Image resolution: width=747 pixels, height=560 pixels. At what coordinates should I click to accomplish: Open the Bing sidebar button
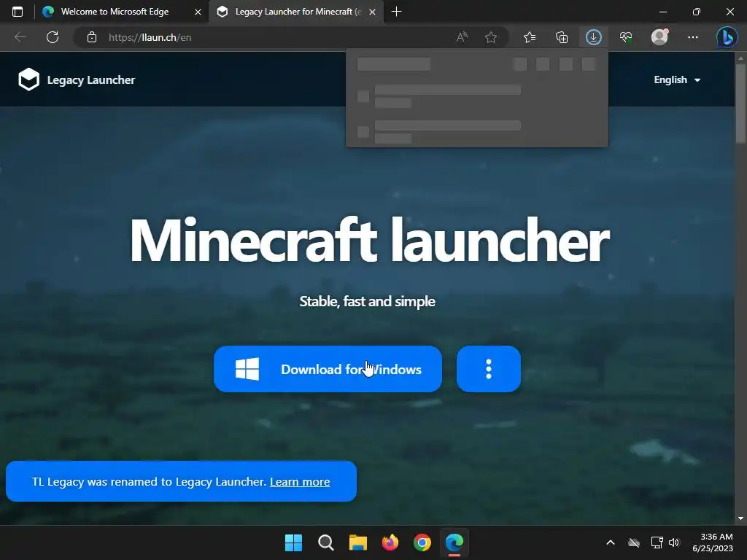727,37
